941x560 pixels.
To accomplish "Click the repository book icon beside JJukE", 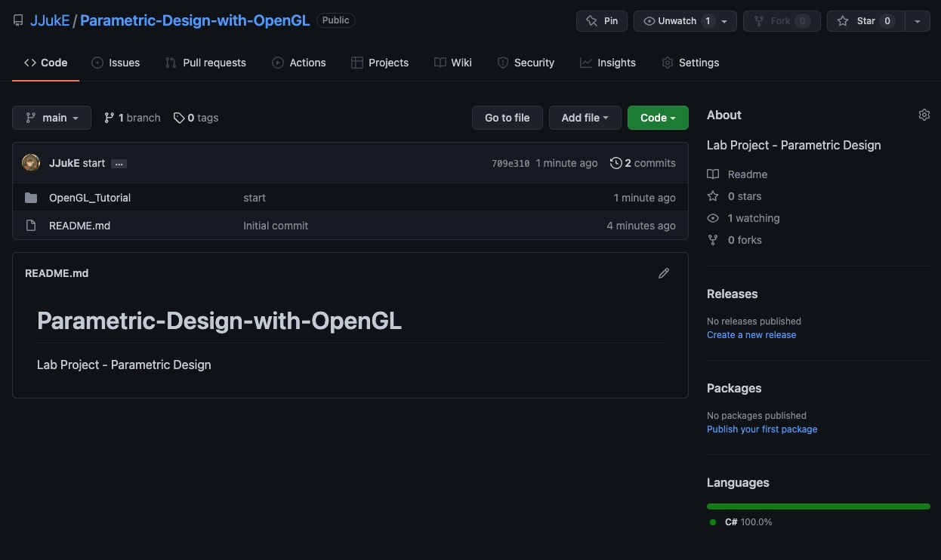I will [18, 21].
